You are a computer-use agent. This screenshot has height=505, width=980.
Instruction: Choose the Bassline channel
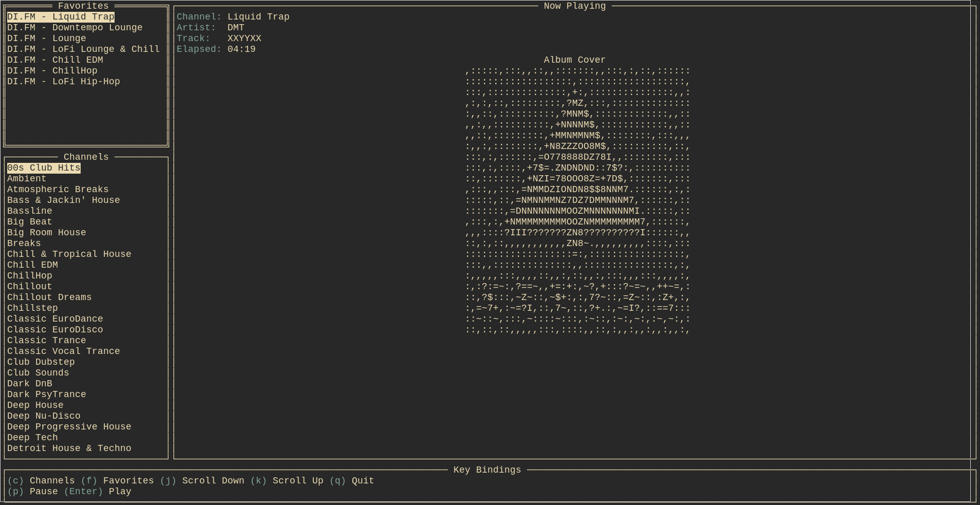[x=30, y=211]
